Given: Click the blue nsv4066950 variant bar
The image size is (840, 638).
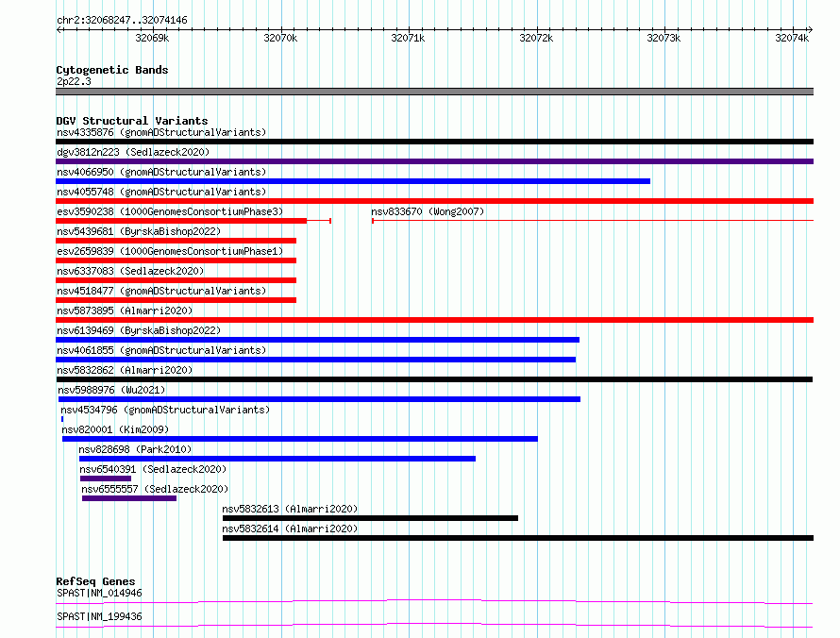Looking at the screenshot, I should [353, 181].
